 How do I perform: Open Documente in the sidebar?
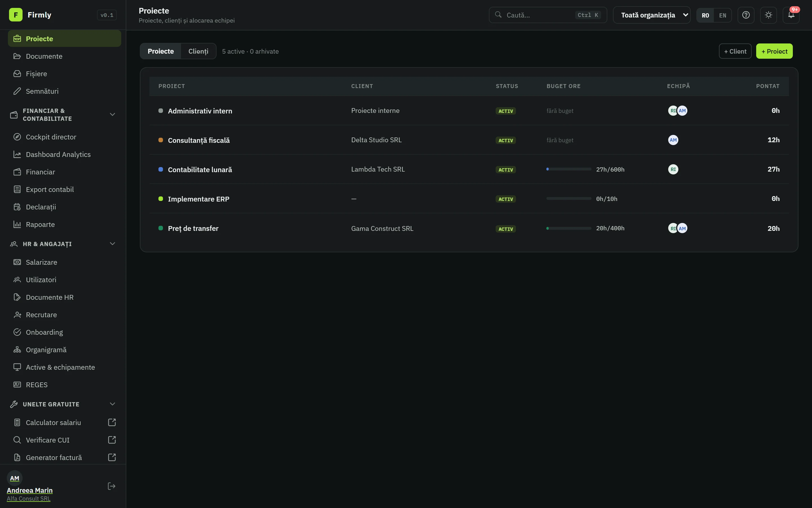[x=64, y=56]
